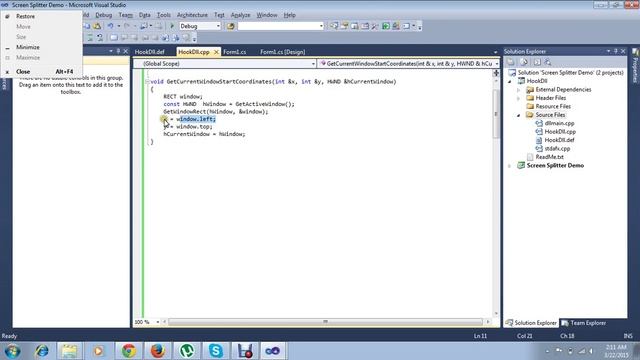Pin the Solution Explorer panel

616,51
